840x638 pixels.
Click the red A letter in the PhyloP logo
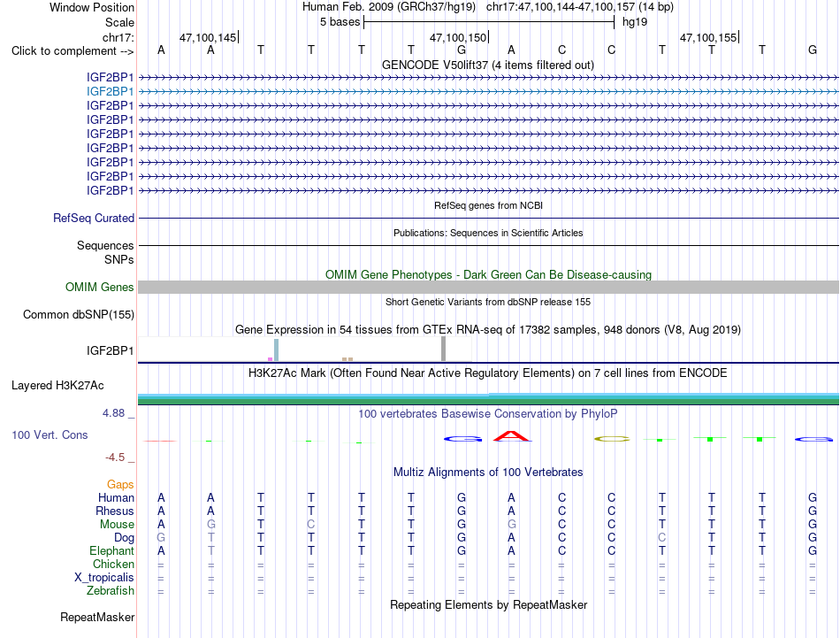[512, 436]
